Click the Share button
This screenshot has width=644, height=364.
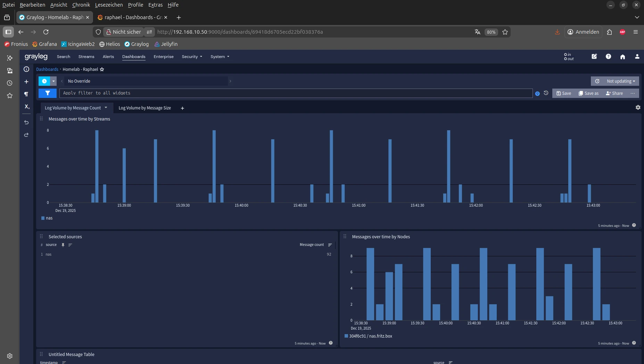[x=614, y=93]
